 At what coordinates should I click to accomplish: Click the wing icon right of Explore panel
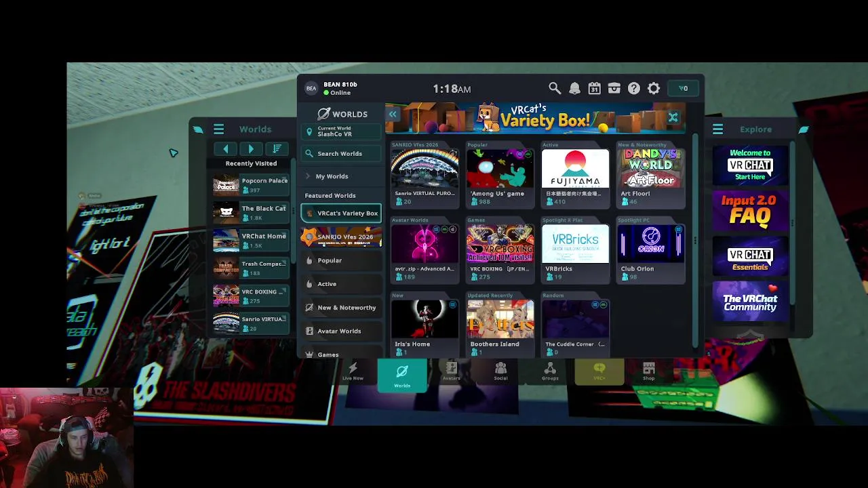coord(804,129)
